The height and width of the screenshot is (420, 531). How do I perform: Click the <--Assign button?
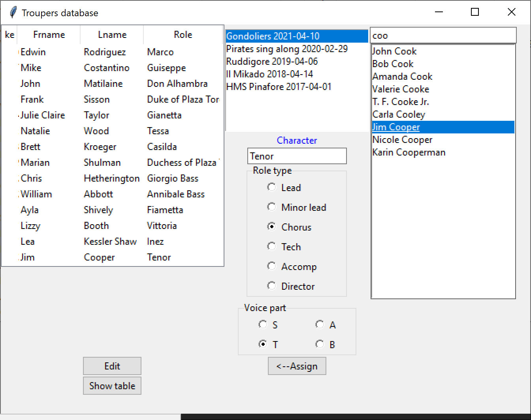coord(297,366)
